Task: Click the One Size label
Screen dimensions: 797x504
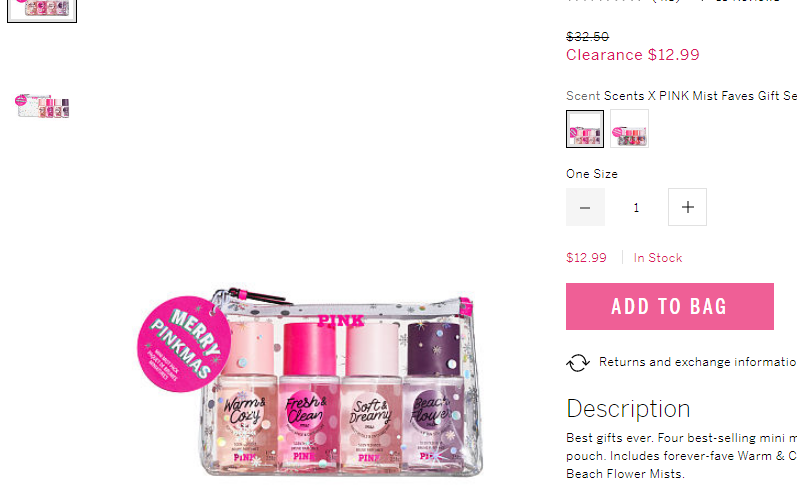Action: point(592,174)
